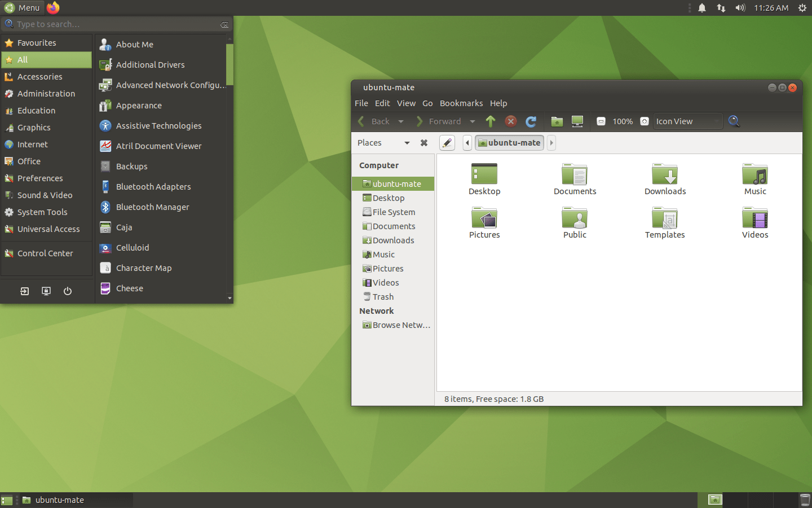The height and width of the screenshot is (508, 812).
Task: Open the File menu
Action: click(x=361, y=103)
